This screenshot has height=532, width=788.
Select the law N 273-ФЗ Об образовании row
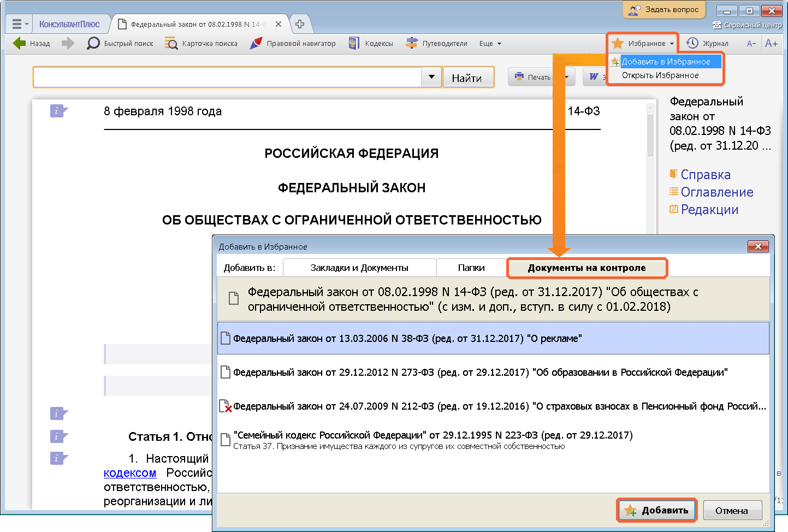click(493, 373)
